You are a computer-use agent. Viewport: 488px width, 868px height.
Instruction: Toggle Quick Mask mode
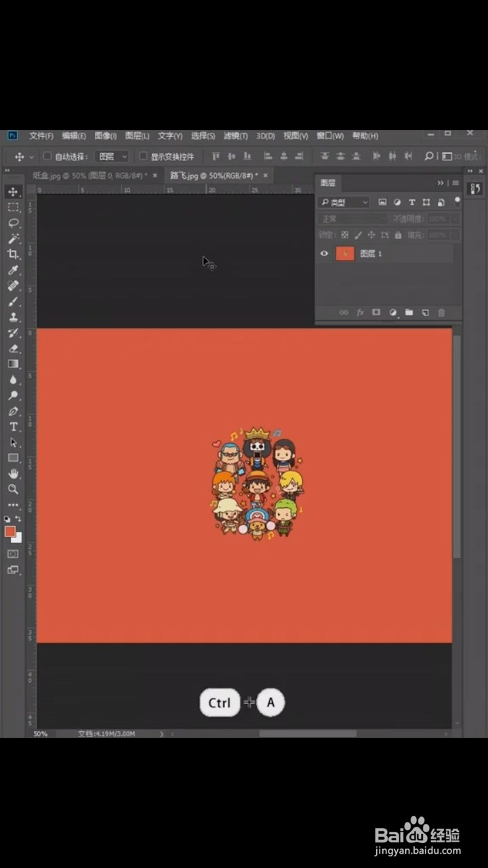tap(13, 554)
